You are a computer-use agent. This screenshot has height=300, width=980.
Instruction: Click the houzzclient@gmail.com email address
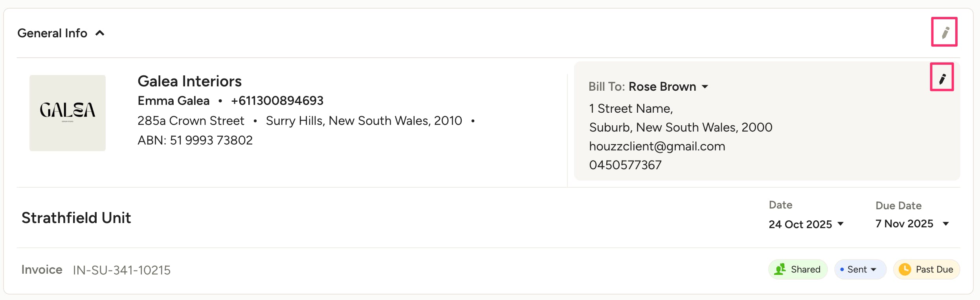(657, 146)
